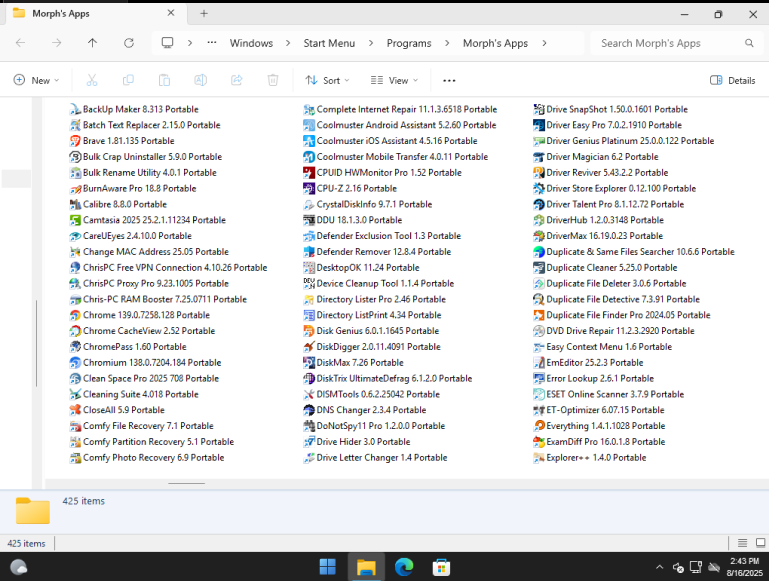
Task: Refresh the folder view
Action: pos(128,43)
